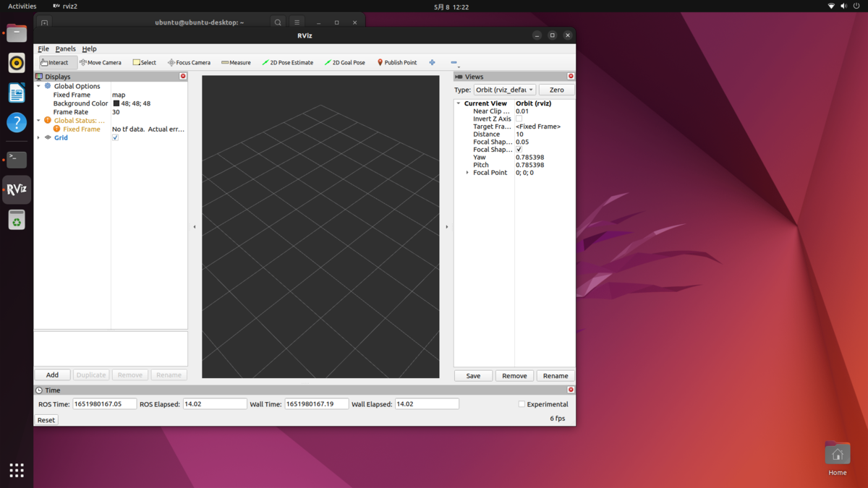Hide the right panel with arrow handle

click(x=447, y=227)
